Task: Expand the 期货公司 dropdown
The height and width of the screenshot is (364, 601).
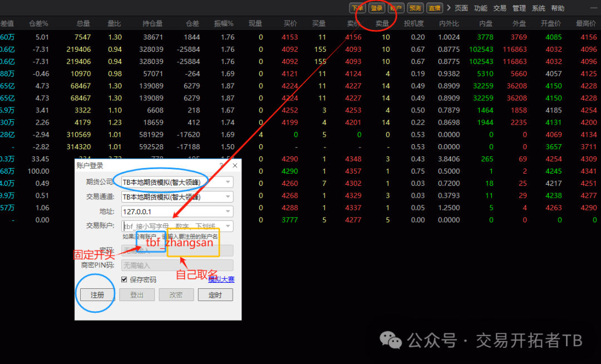Action: click(x=228, y=182)
